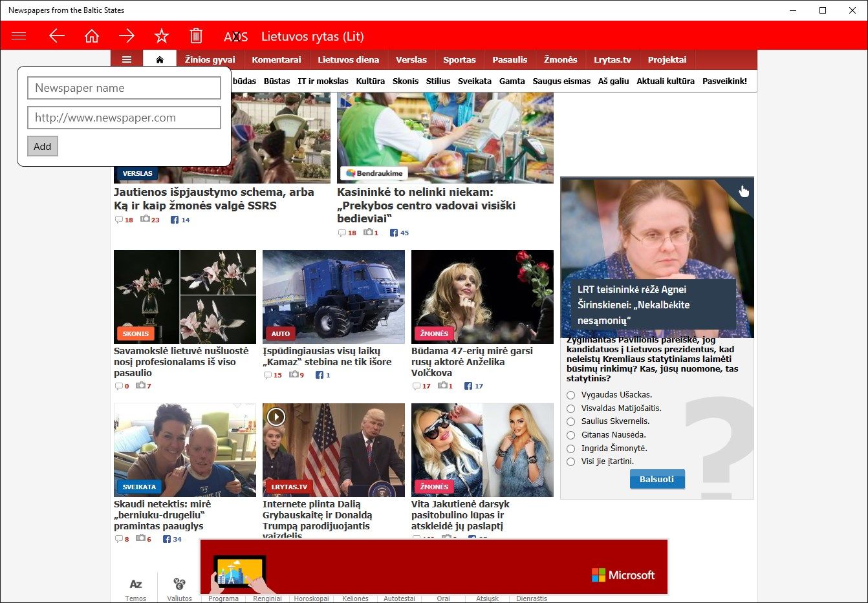This screenshot has height=603, width=868.
Task: Focus the Newspaper name input field
Action: [x=124, y=88]
